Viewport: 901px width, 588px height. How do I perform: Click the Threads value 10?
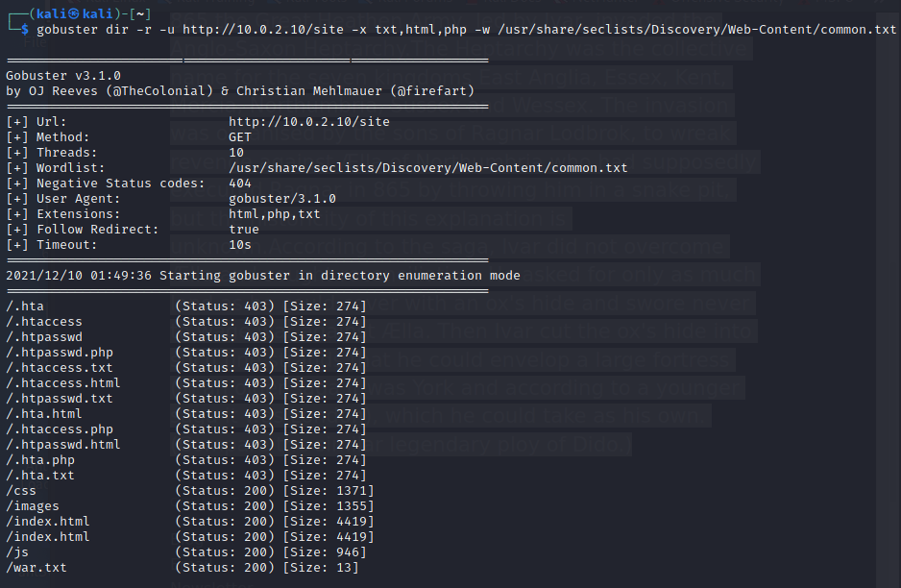coord(236,153)
